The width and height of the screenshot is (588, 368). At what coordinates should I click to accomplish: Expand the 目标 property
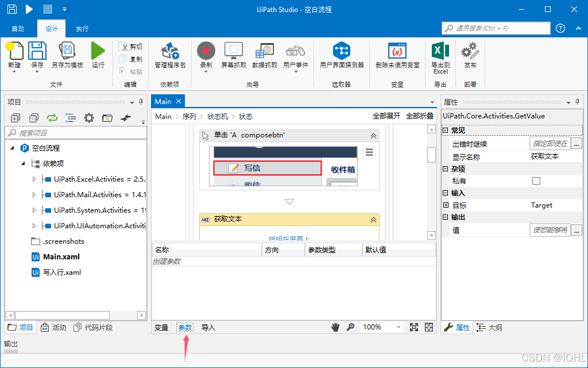click(x=446, y=205)
